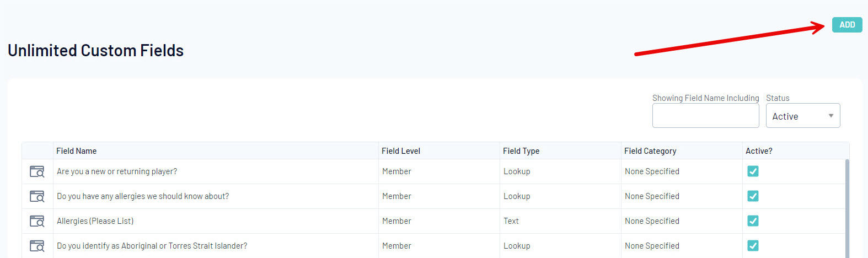Toggle Active checkbox for allergies question row

coord(753,196)
